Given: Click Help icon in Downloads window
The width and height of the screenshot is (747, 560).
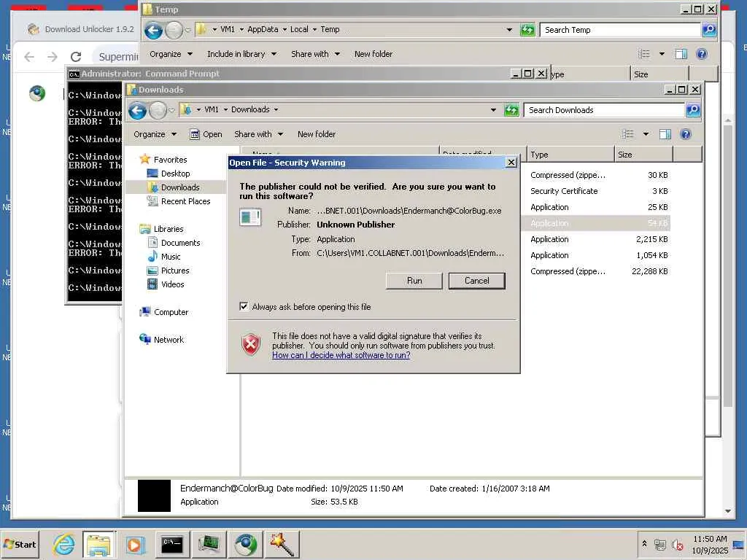Looking at the screenshot, I should point(686,134).
